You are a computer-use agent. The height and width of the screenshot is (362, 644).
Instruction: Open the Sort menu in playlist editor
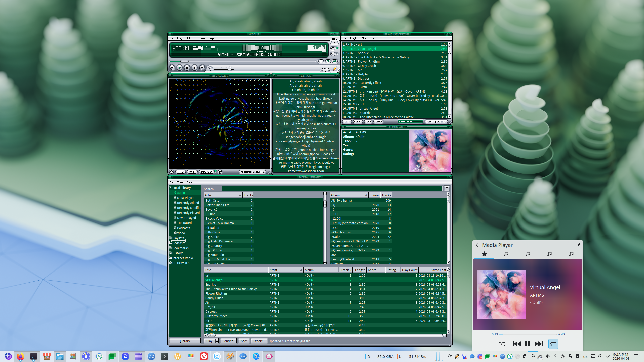pyautogui.click(x=364, y=38)
